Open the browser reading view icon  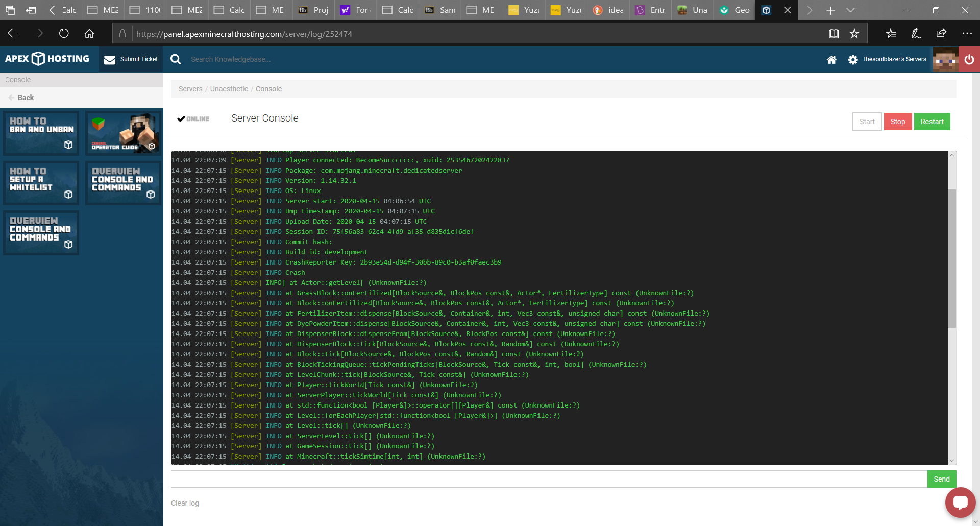tap(834, 34)
